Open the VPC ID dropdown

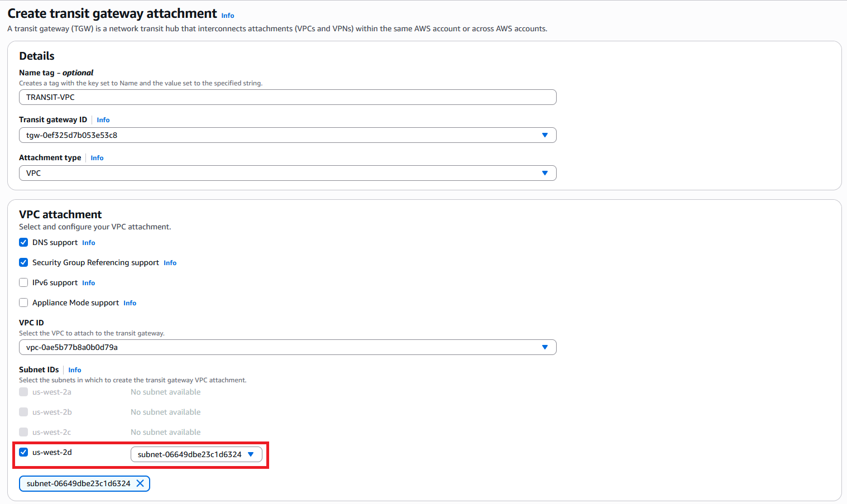click(288, 347)
